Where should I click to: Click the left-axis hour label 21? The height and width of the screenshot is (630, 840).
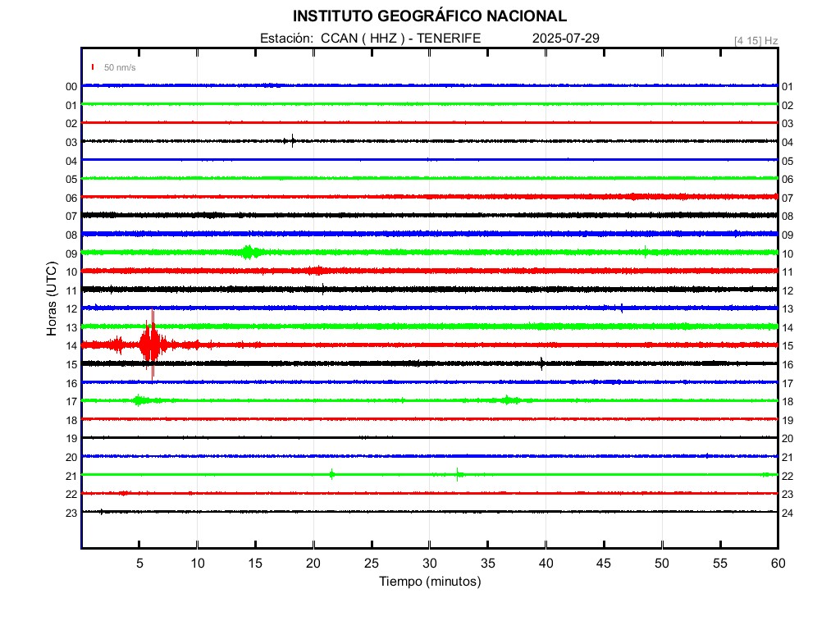pyautogui.click(x=71, y=476)
